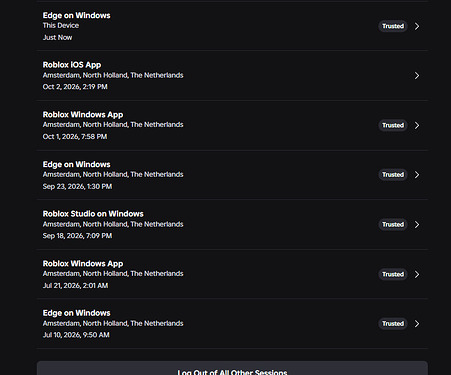Select 'Roblox Windows App' title dated Oct 1
451x375 pixels.
click(83, 115)
